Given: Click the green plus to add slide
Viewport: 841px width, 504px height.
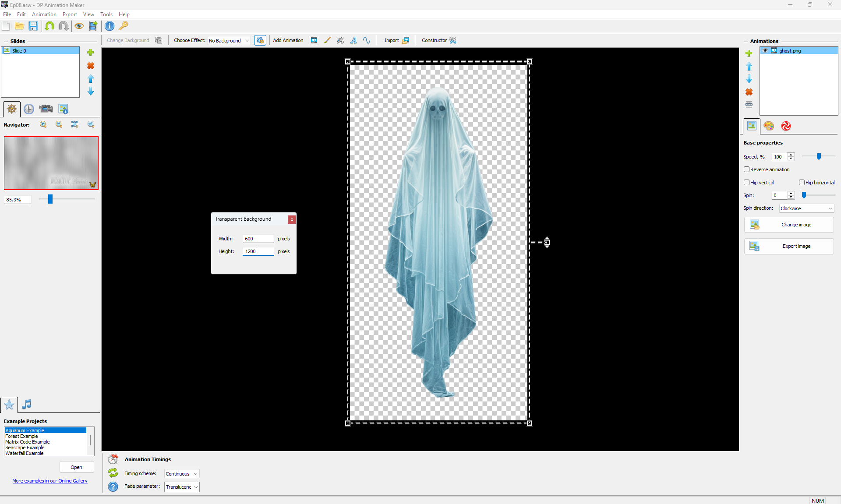Looking at the screenshot, I should (91, 53).
